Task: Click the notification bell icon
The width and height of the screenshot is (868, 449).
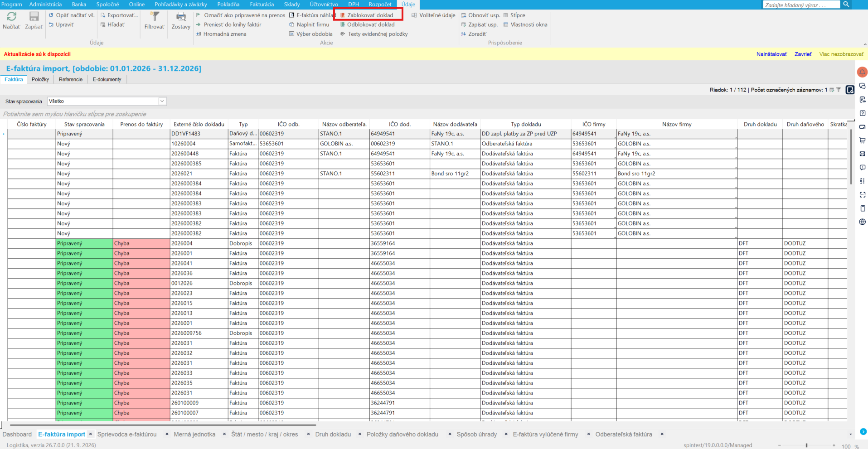Action: [x=862, y=72]
